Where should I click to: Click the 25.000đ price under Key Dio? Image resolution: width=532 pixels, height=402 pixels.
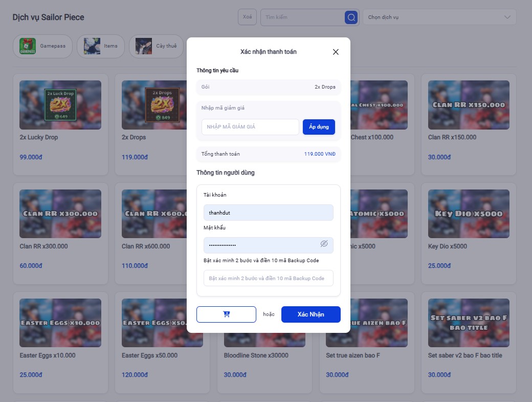click(439, 266)
